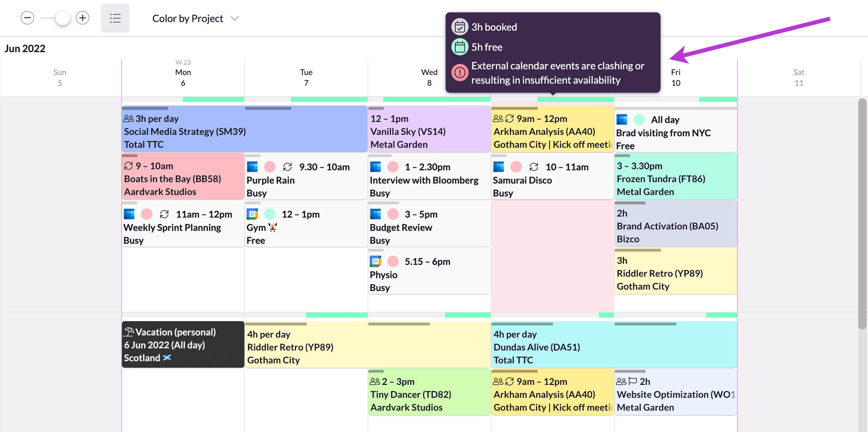
Task: Click the attendees icon on Arkham Analysis kickoff
Action: (498, 118)
